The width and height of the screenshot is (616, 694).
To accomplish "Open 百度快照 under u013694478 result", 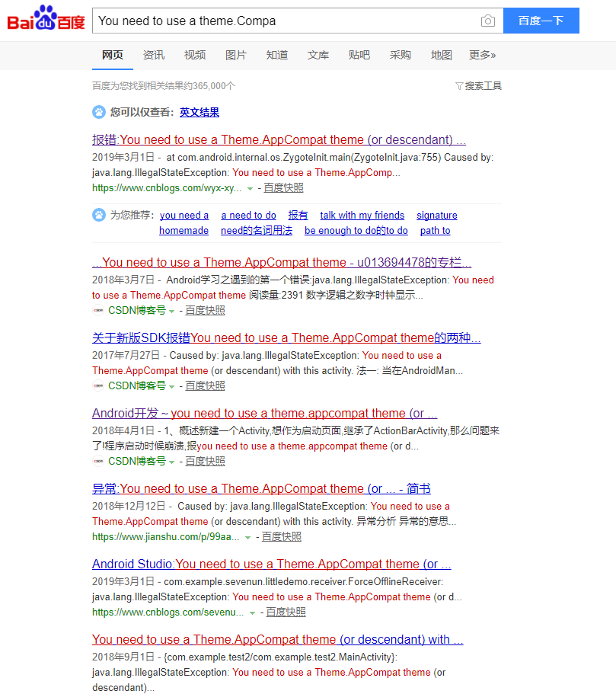I will (205, 311).
